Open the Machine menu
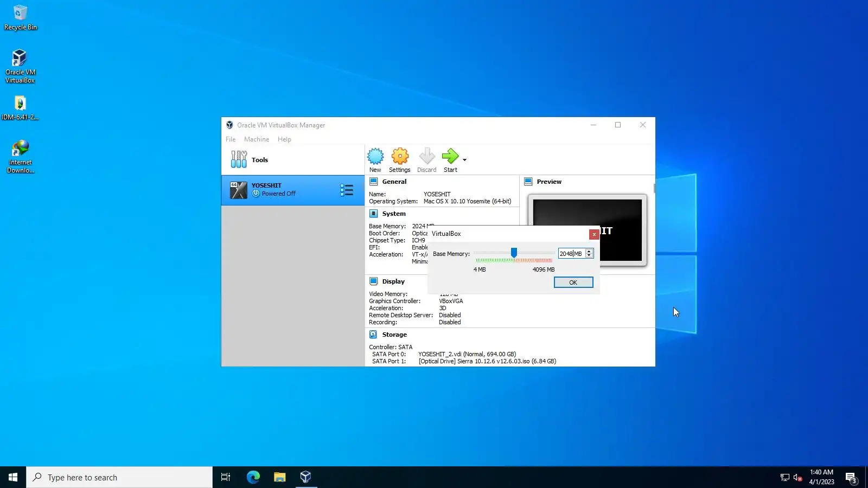868x488 pixels. tap(257, 139)
